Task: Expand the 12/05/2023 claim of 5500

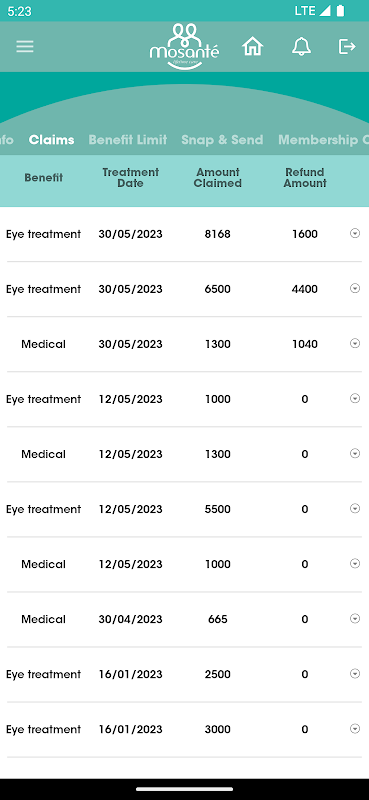Action: [x=355, y=508]
